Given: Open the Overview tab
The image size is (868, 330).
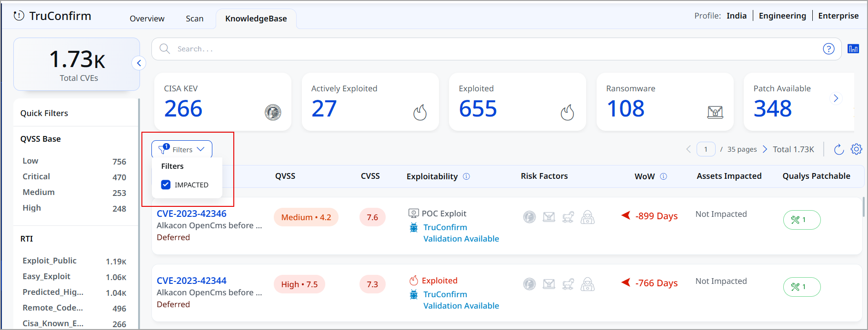Looking at the screenshot, I should pyautogui.click(x=147, y=19).
